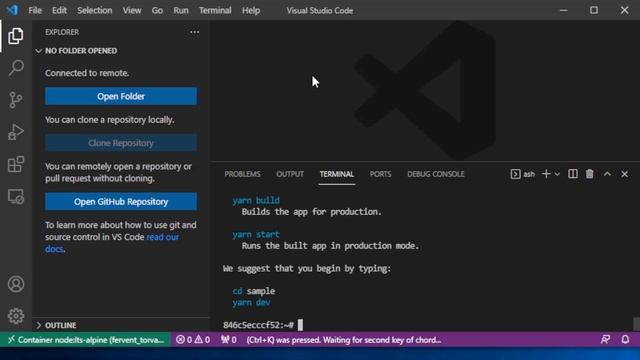Image resolution: width=640 pixels, height=360 pixels.
Task: Click the forwarded ports status indicator
Action: [229, 340]
